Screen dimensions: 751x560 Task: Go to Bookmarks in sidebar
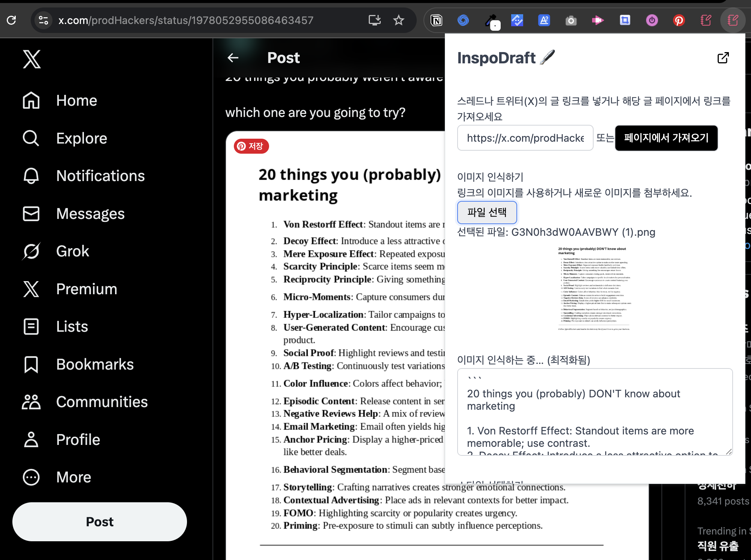tap(95, 364)
